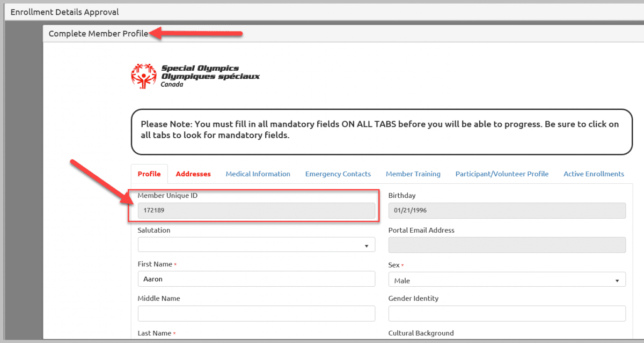View the Participant/Volunteer Profile tab
This screenshot has width=644, height=343.
502,174
